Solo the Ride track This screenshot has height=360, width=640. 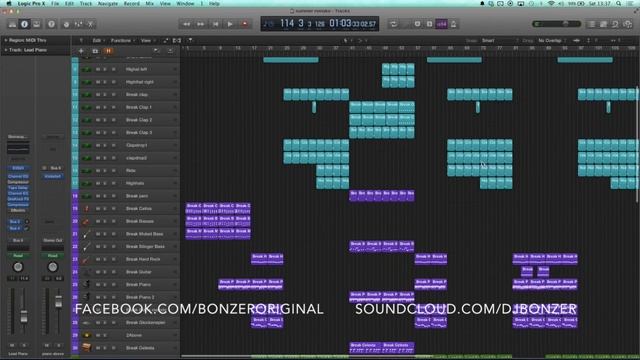click(x=105, y=171)
